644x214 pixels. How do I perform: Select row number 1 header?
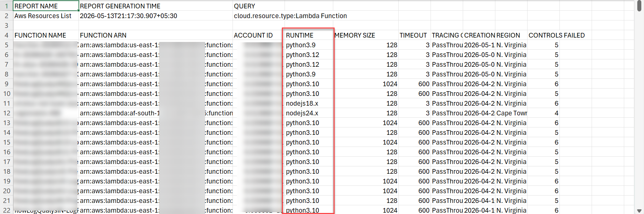(x=6, y=6)
